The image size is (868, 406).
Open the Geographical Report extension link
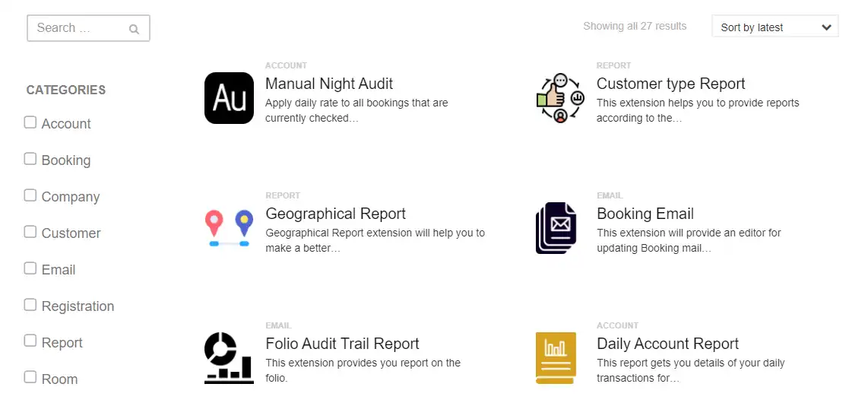335,214
